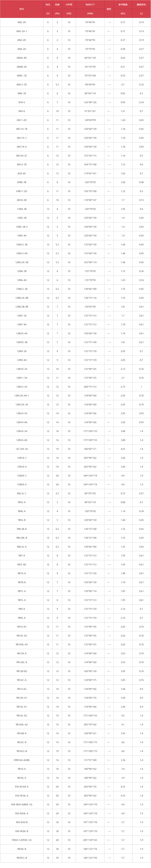
Task: Click the 6N5.5-3D model row
Action: click(x=75, y=85)
